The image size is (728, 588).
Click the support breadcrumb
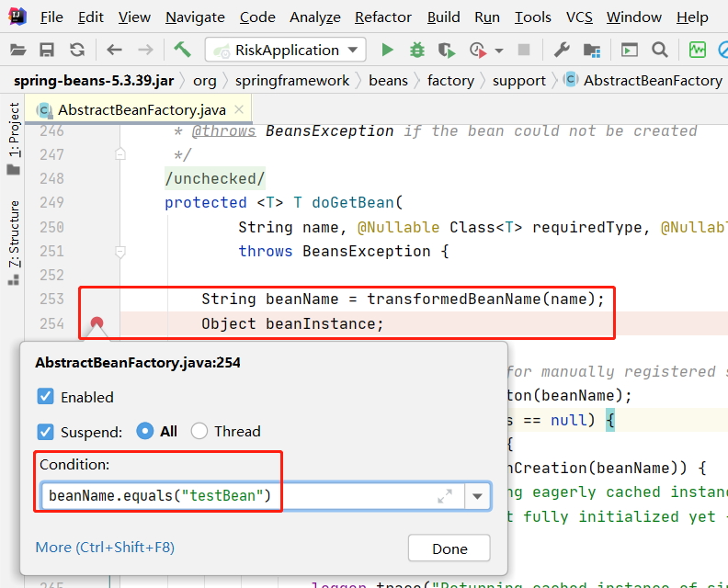click(x=519, y=81)
